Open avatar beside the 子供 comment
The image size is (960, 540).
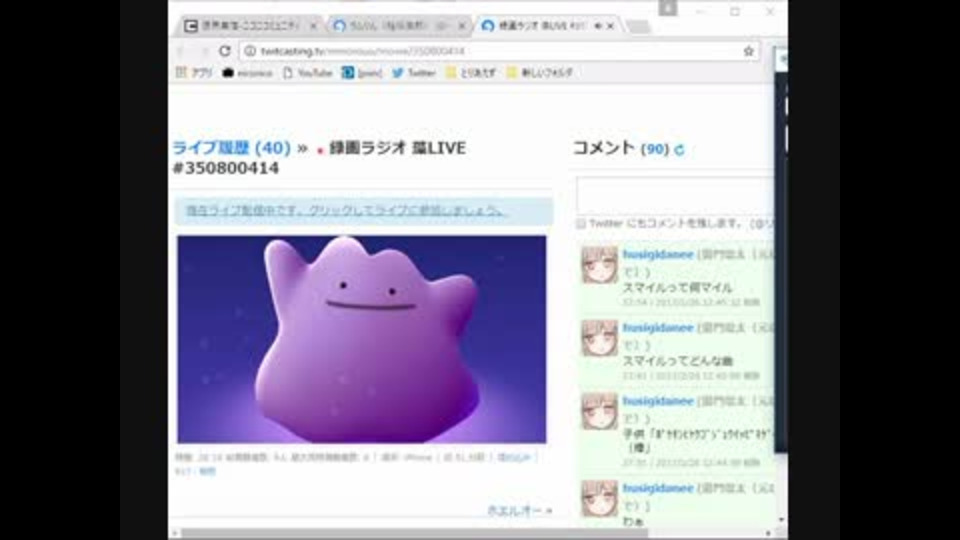pyautogui.click(x=599, y=411)
